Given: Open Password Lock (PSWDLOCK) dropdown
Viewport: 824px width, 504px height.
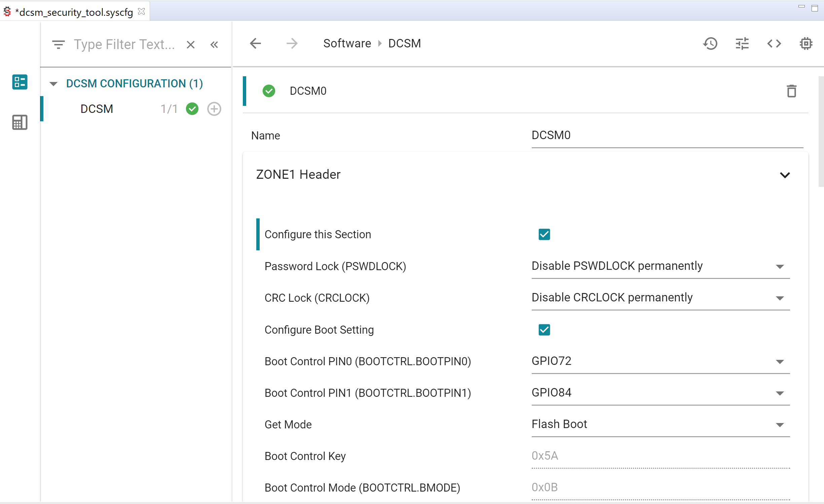Looking at the screenshot, I should pyautogui.click(x=661, y=266).
